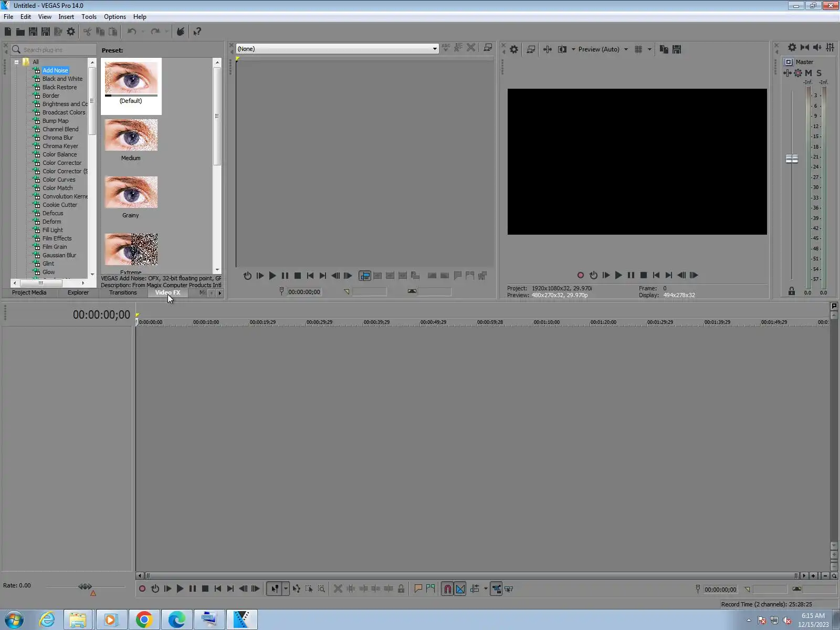Toggle Enable Snapping magnet button
The height and width of the screenshot is (630, 840).
(447, 589)
